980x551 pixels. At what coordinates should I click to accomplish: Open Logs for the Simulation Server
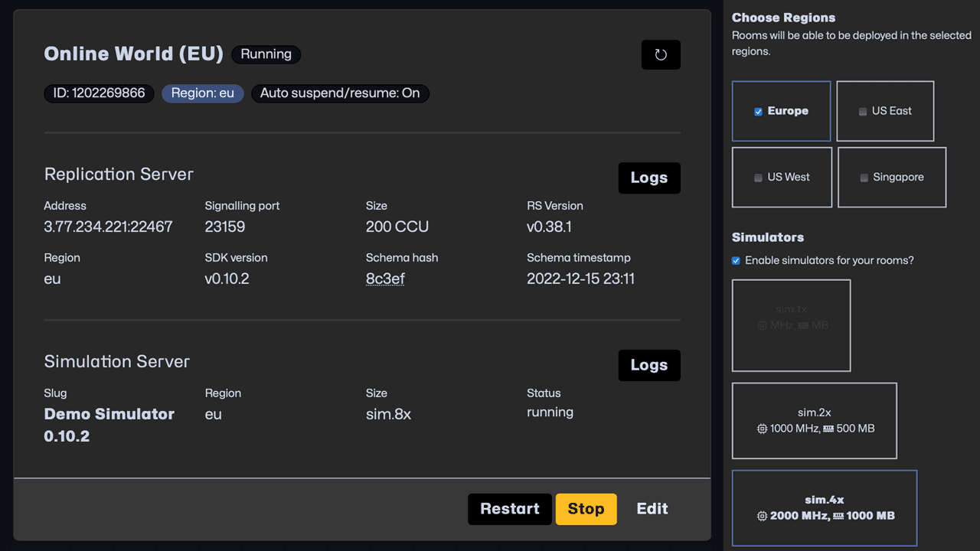(648, 365)
